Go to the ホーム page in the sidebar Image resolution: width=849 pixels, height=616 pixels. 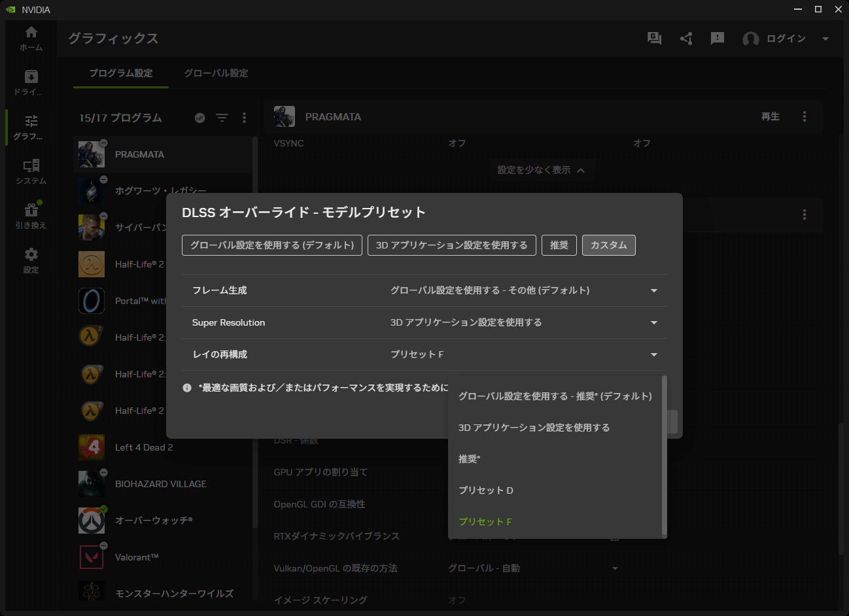[31, 39]
